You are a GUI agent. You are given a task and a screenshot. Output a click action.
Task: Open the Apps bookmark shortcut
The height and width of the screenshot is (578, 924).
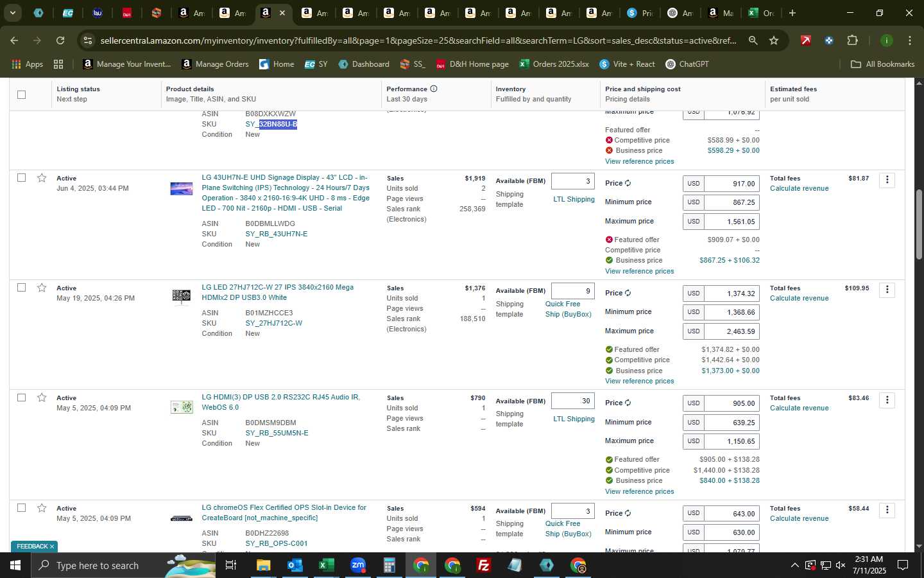click(x=28, y=64)
